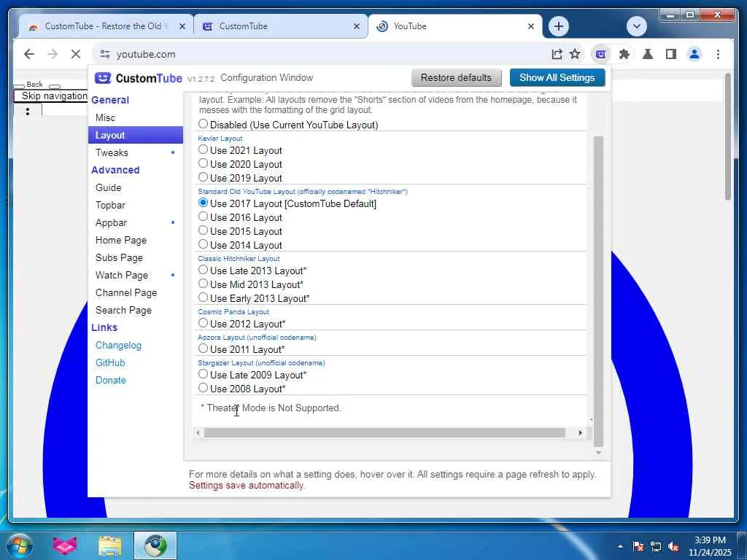Open the Channel Page settings section
Image resolution: width=747 pixels, height=560 pixels.
(x=135, y=293)
